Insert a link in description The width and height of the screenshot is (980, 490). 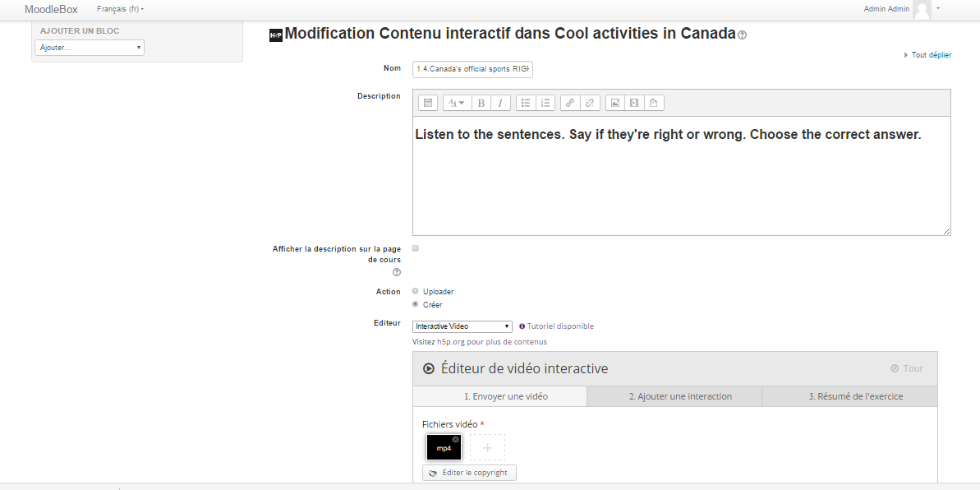(x=570, y=103)
